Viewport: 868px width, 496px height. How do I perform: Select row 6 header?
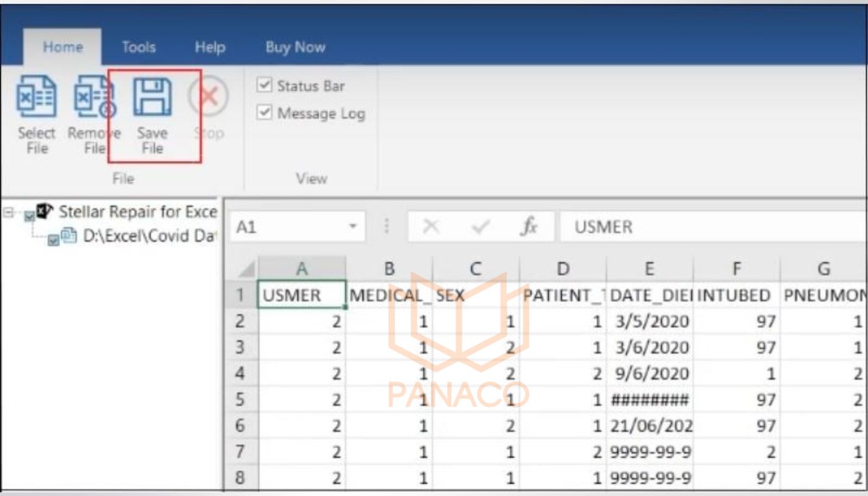[240, 425]
